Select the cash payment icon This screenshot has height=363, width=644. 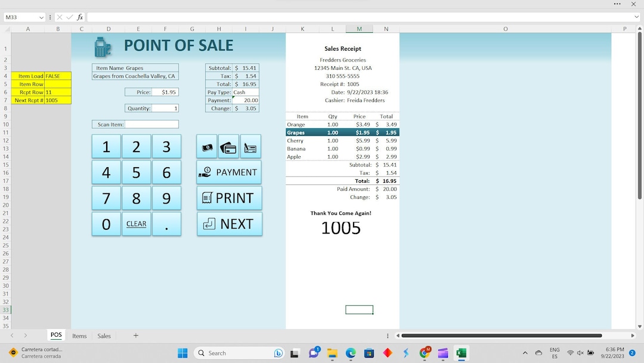pyautogui.click(x=207, y=146)
